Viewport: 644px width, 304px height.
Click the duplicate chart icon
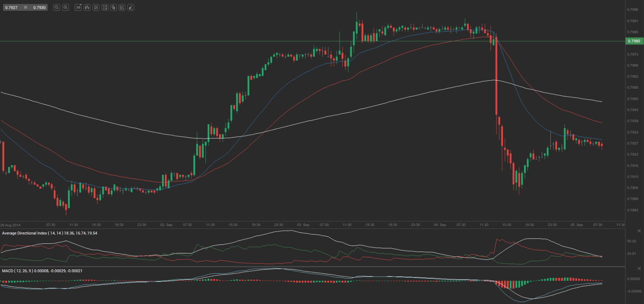point(113,7)
